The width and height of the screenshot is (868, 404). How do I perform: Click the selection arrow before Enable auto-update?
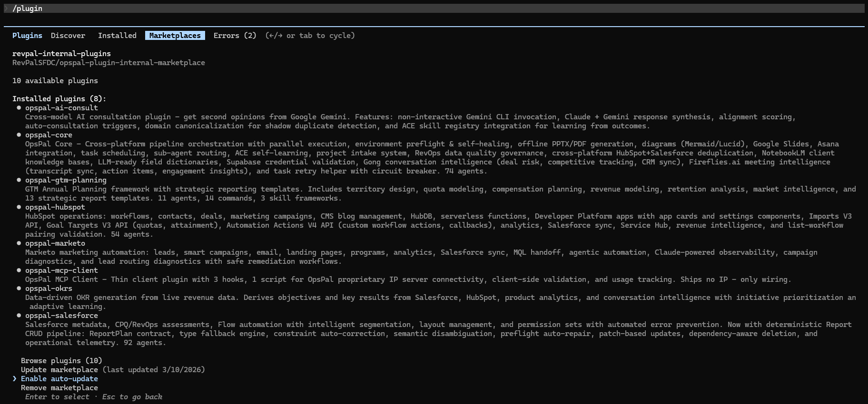click(15, 379)
